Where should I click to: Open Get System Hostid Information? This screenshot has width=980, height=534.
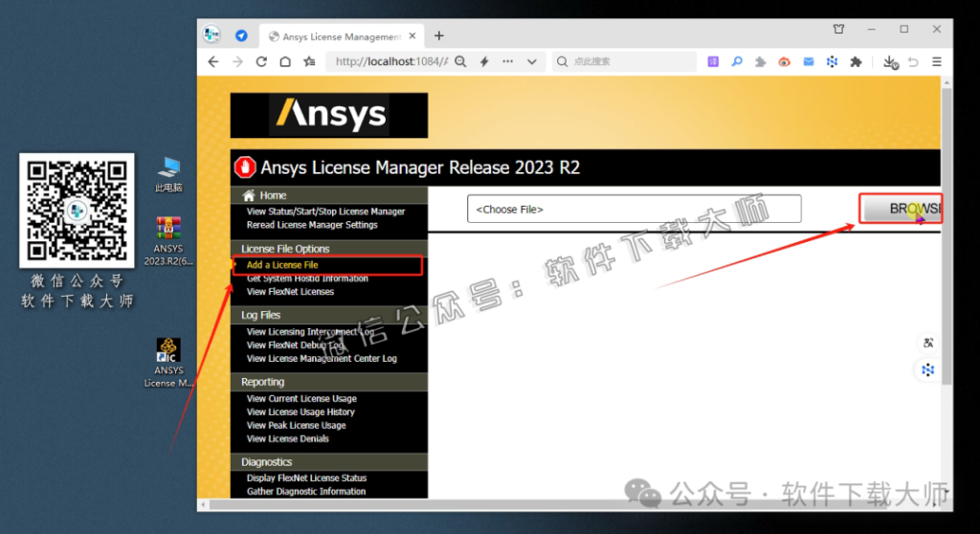(x=307, y=278)
